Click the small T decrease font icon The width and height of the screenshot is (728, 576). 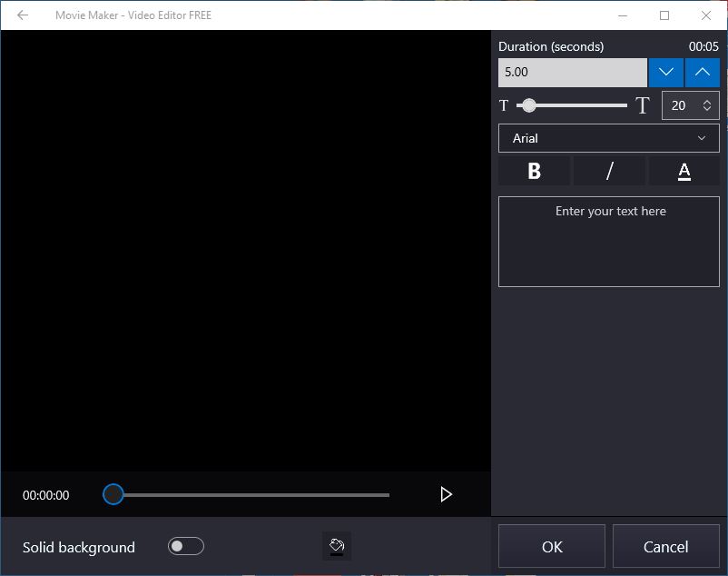coord(504,105)
